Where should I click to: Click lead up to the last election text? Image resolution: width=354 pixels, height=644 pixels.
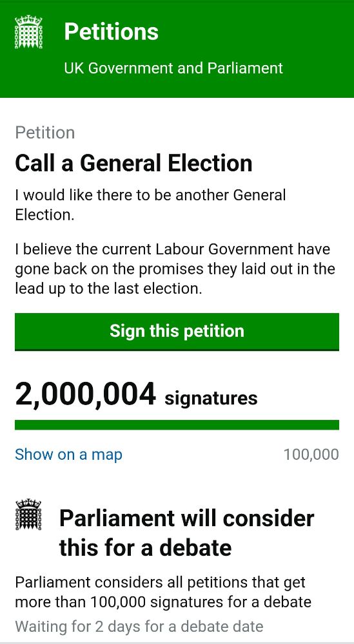point(108,289)
